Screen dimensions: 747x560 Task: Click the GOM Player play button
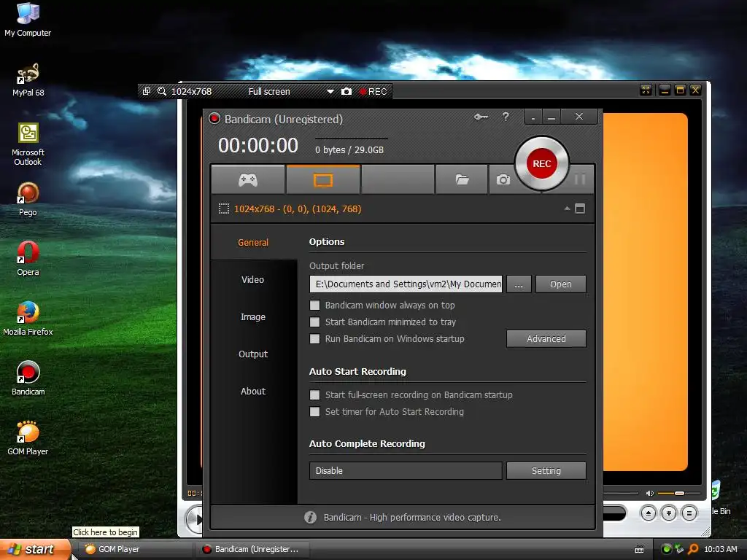pos(194,519)
